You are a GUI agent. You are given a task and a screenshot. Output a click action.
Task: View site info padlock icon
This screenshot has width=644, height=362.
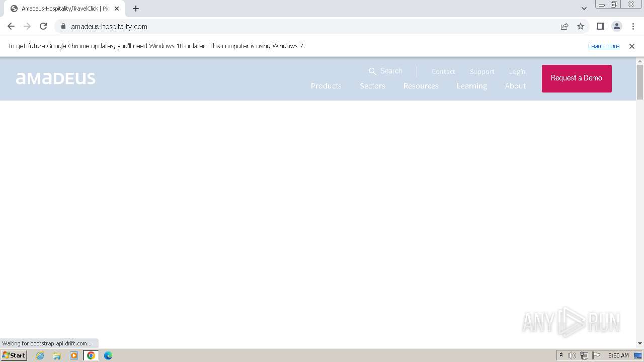tap(63, 26)
